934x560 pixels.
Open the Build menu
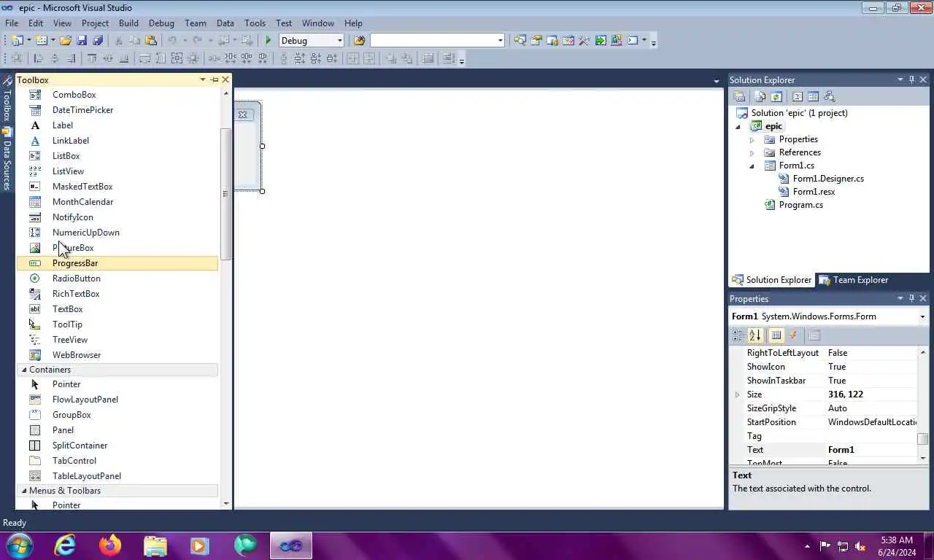pyautogui.click(x=128, y=23)
